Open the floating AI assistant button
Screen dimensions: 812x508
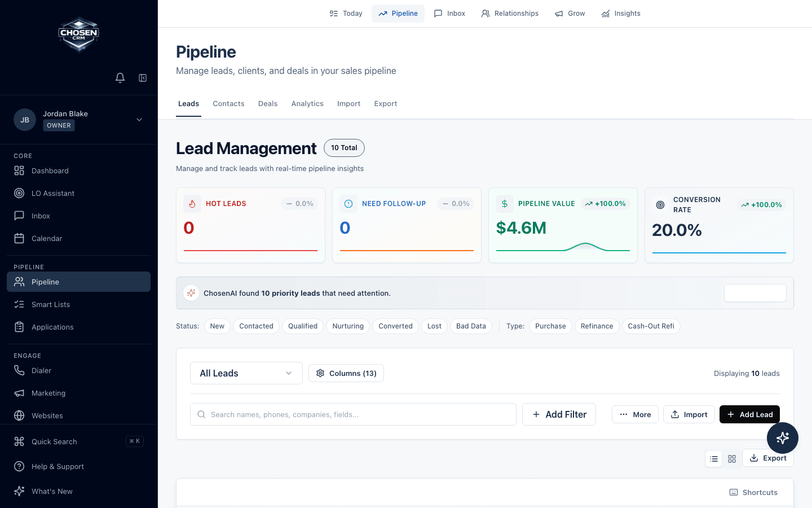pyautogui.click(x=783, y=438)
